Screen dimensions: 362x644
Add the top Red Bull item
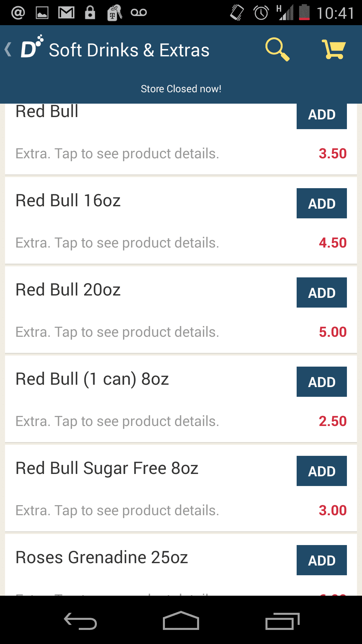coord(321,116)
